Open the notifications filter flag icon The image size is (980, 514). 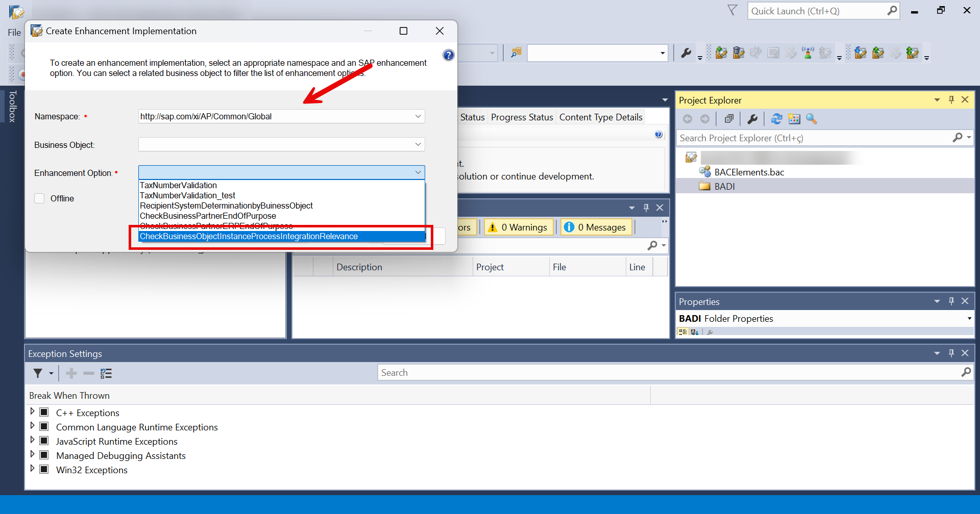click(x=732, y=10)
